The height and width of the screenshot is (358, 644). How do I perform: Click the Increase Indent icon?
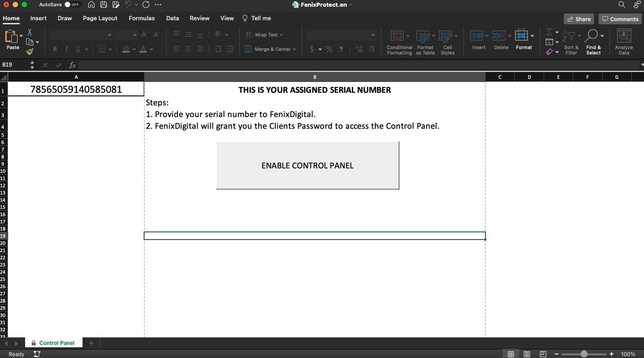[x=230, y=49]
